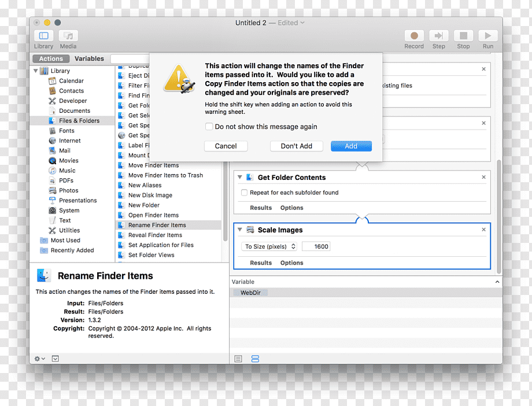This screenshot has height=406, width=532.
Task: Select the PDFs library category
Action: tap(66, 180)
